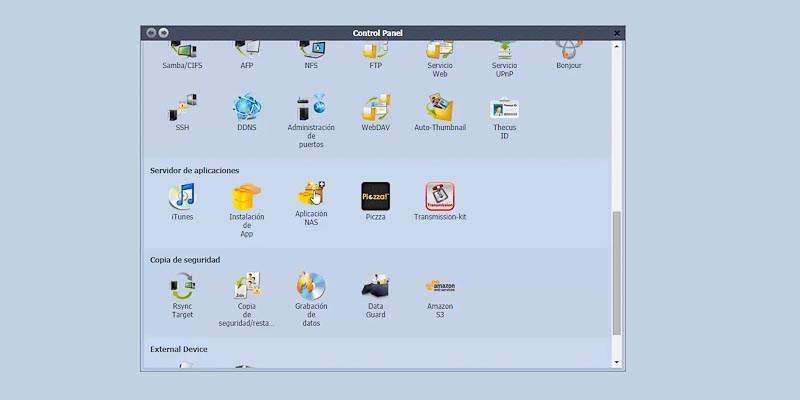This screenshot has width=800, height=400.
Task: Click the Control Panel title text
Action: tap(378, 33)
